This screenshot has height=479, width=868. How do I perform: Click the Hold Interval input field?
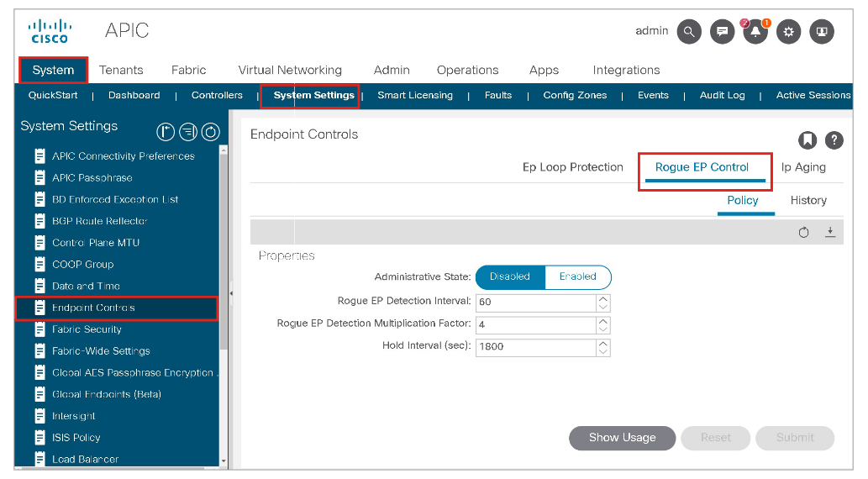(535, 346)
